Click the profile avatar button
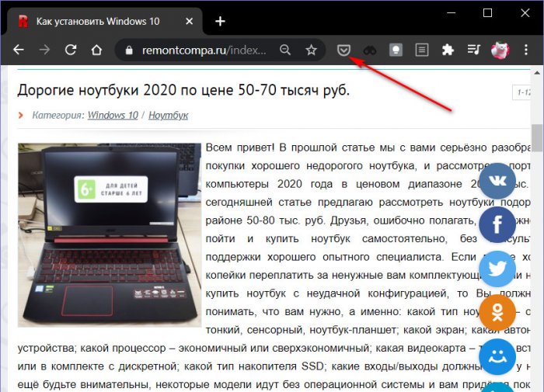This screenshot has height=392, width=544. click(x=500, y=50)
